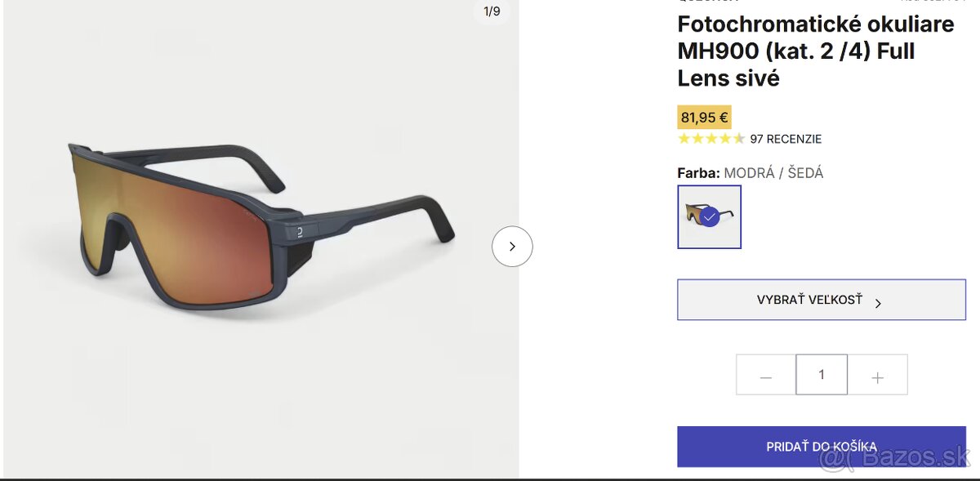Click the product title Fotochromatické okuliare MH900

[x=815, y=51]
